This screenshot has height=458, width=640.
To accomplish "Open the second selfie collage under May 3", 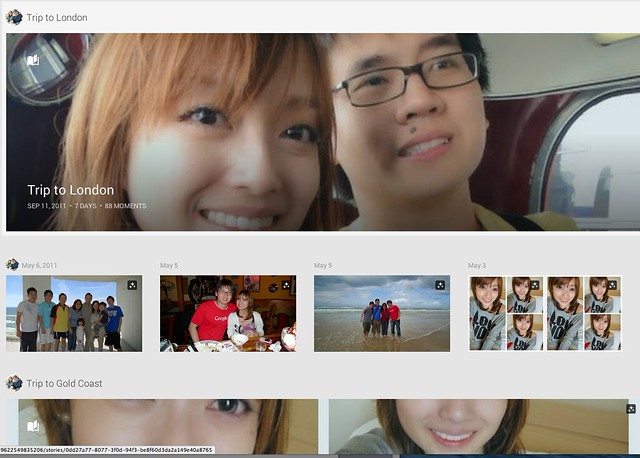I will click(x=584, y=313).
